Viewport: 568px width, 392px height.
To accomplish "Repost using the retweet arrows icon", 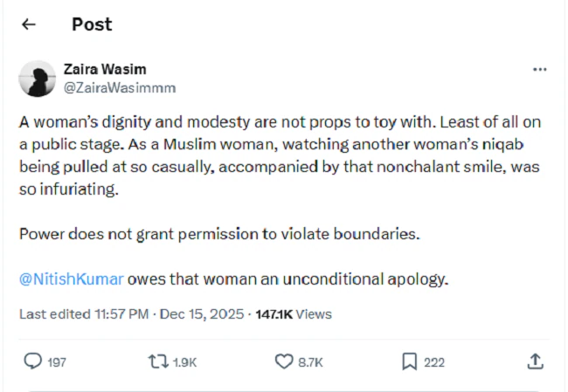I will point(158,361).
